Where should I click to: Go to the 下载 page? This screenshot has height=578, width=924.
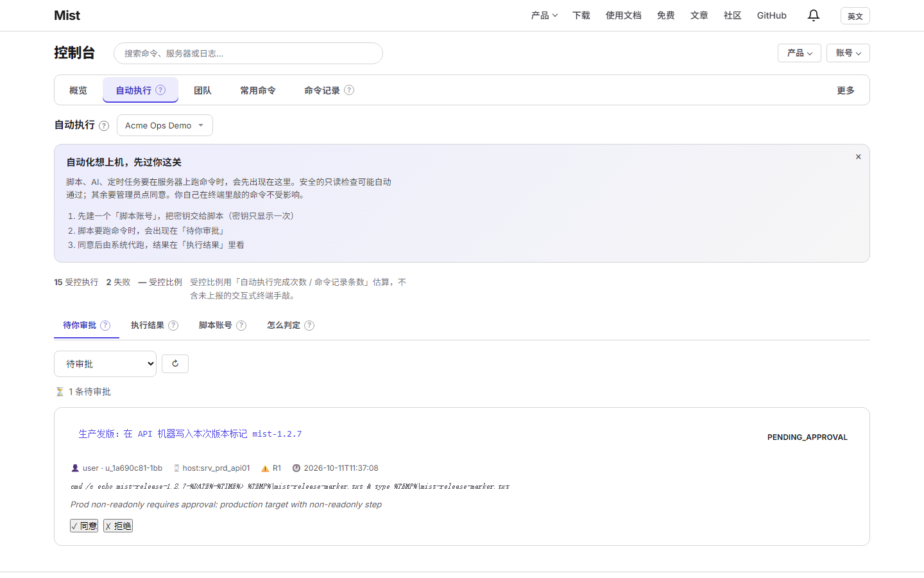(x=581, y=15)
